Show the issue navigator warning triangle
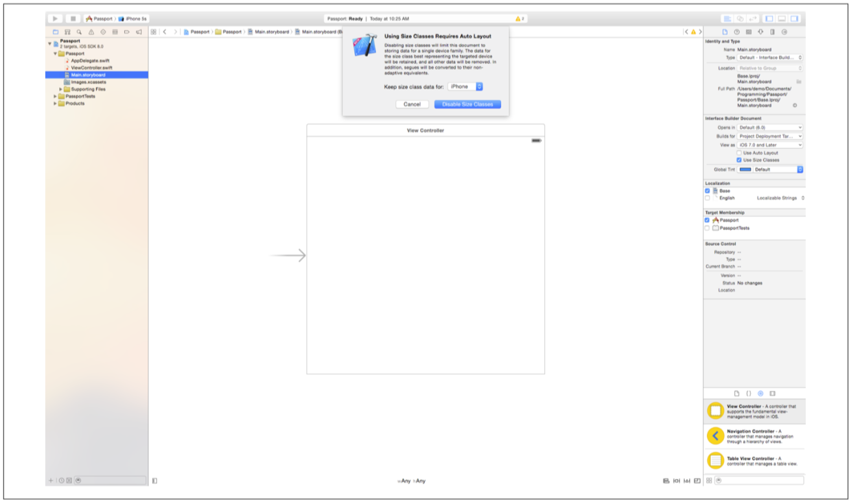 (x=91, y=32)
